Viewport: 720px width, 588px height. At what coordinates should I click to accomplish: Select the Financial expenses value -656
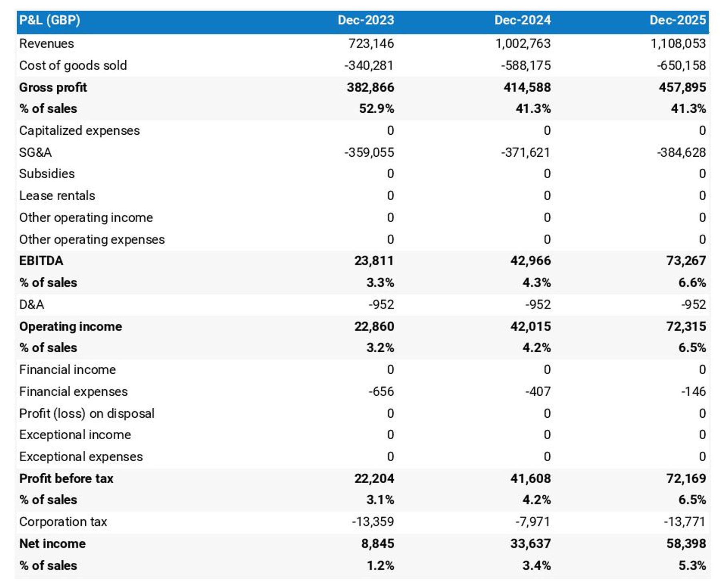(x=381, y=391)
